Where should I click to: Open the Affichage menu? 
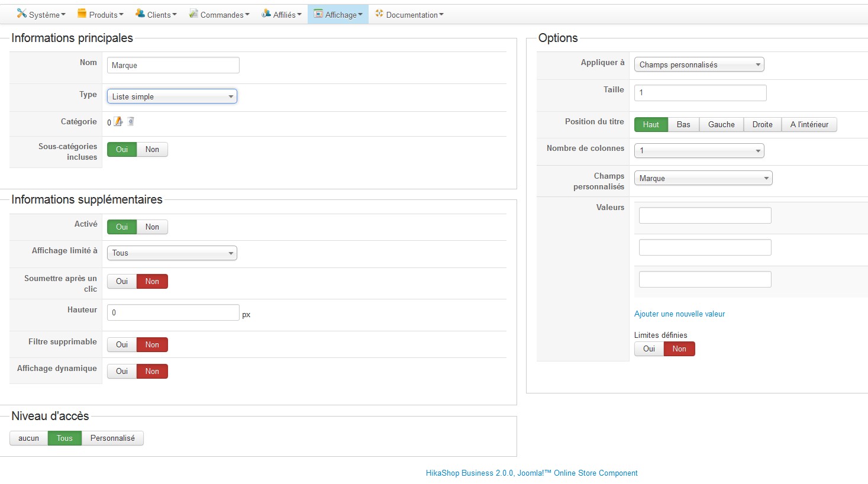click(338, 15)
